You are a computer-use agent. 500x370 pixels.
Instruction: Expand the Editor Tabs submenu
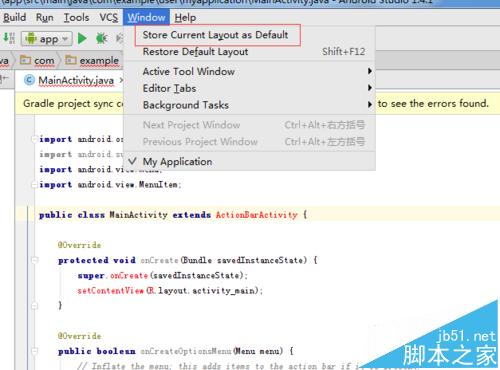tap(249, 88)
